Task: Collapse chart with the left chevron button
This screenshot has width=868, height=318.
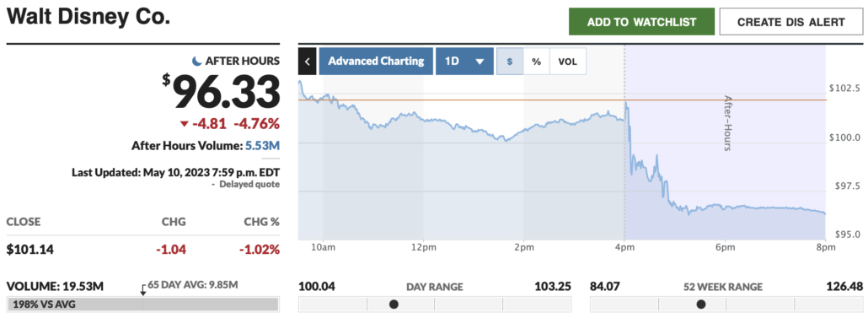Action: click(307, 61)
